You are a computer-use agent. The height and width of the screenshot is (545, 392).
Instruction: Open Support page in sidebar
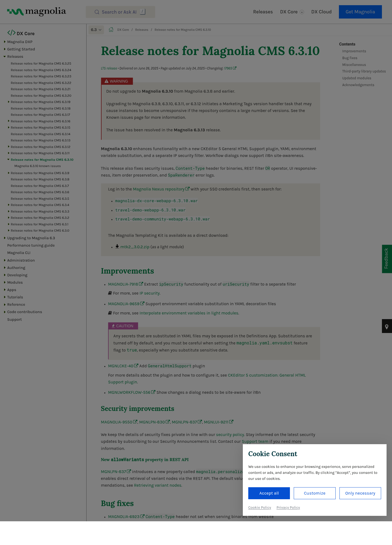coord(14,319)
